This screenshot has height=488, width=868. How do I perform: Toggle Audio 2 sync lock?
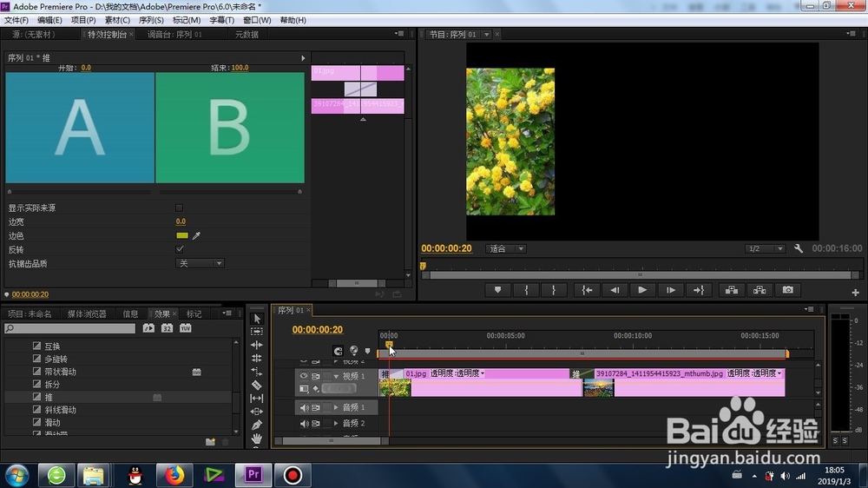[x=316, y=424]
